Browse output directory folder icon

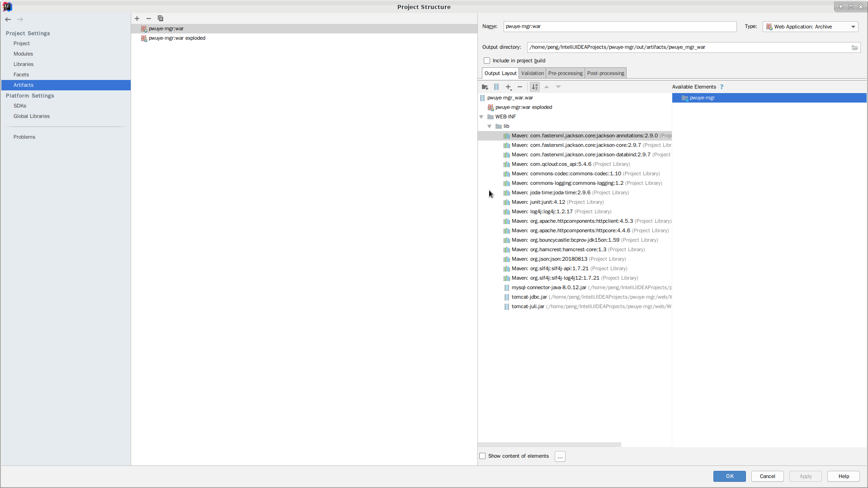[x=855, y=47]
